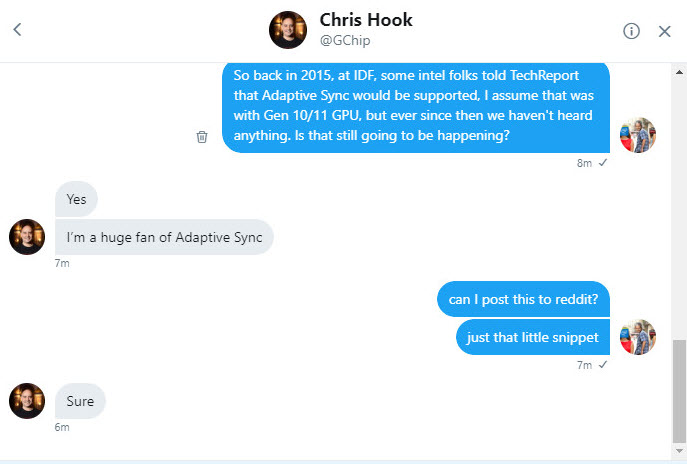Click the back arrow in the header
Viewport: 687px width, 464px height.
(x=17, y=30)
